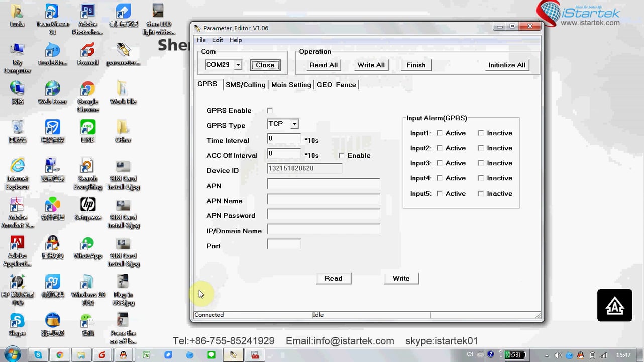
Task: Open the parameter editor desktop shortcut
Action: point(123,54)
